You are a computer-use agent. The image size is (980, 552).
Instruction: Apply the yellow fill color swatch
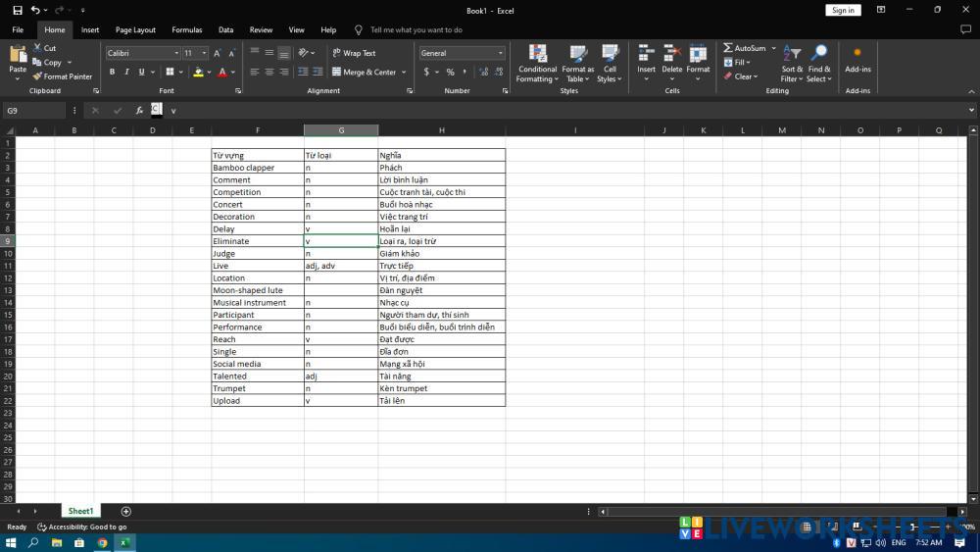click(x=198, y=72)
